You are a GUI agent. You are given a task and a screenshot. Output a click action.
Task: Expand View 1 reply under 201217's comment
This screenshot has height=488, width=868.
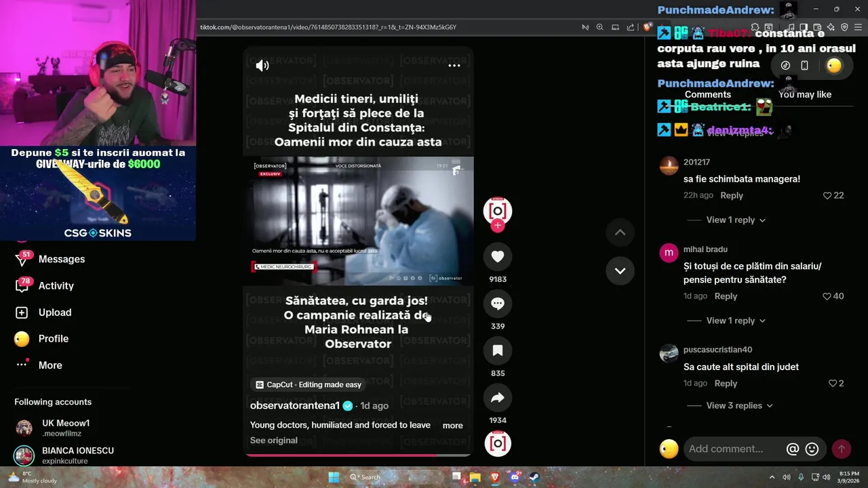pos(736,220)
